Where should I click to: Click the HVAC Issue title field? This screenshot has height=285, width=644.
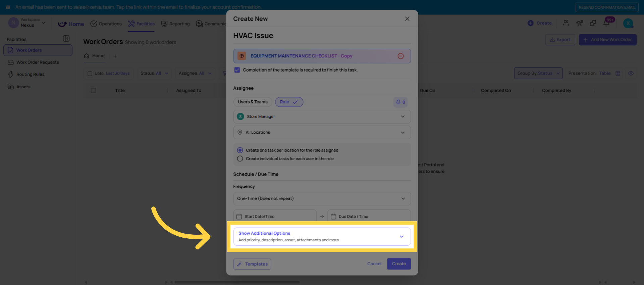click(322, 36)
